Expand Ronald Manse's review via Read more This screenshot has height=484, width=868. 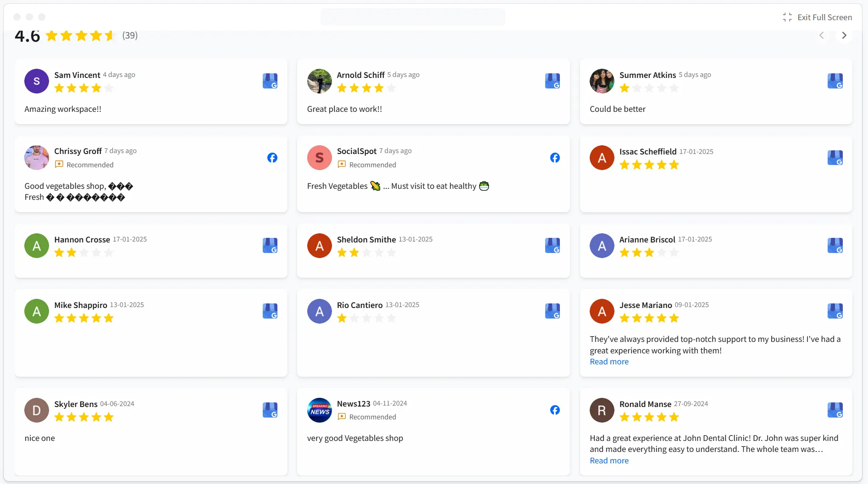(x=609, y=460)
